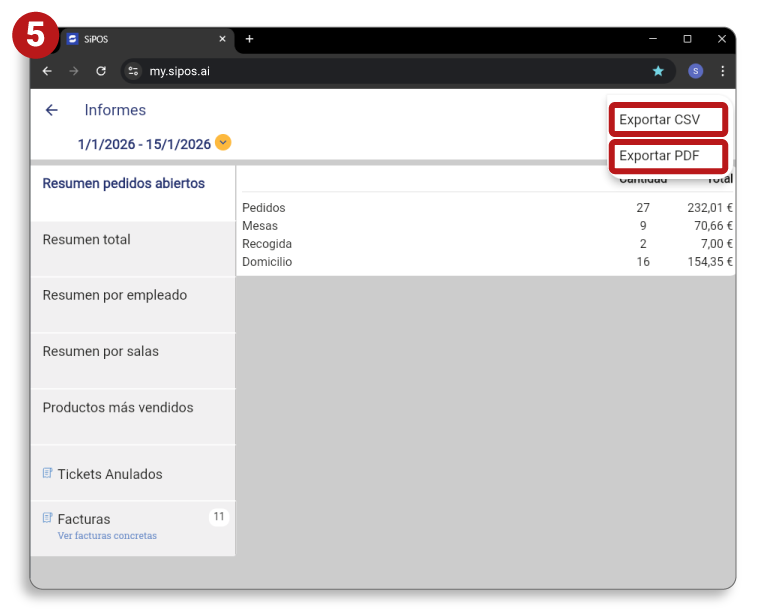Viewport: 764px width, 615px height.
Task: Bookmark page with the star icon
Action: click(658, 71)
